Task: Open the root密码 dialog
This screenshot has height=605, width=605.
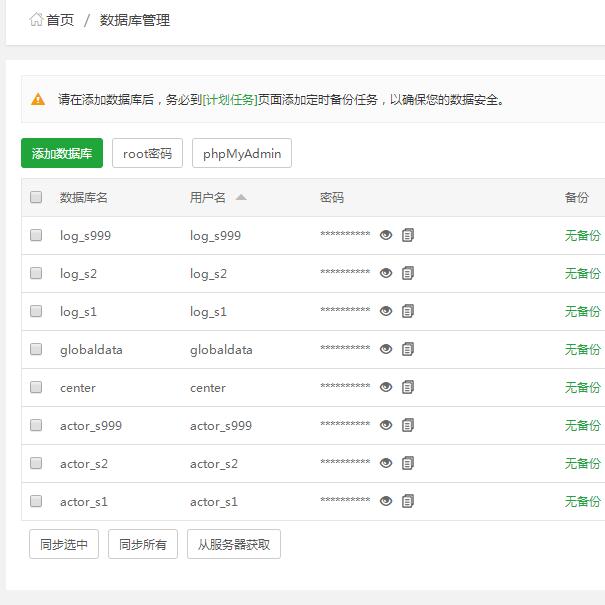Action: click(147, 153)
